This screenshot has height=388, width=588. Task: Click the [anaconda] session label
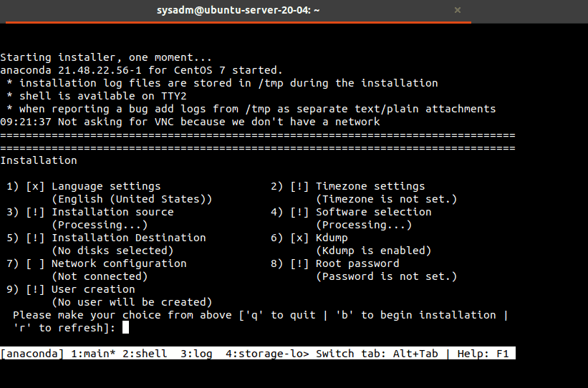[33, 354]
